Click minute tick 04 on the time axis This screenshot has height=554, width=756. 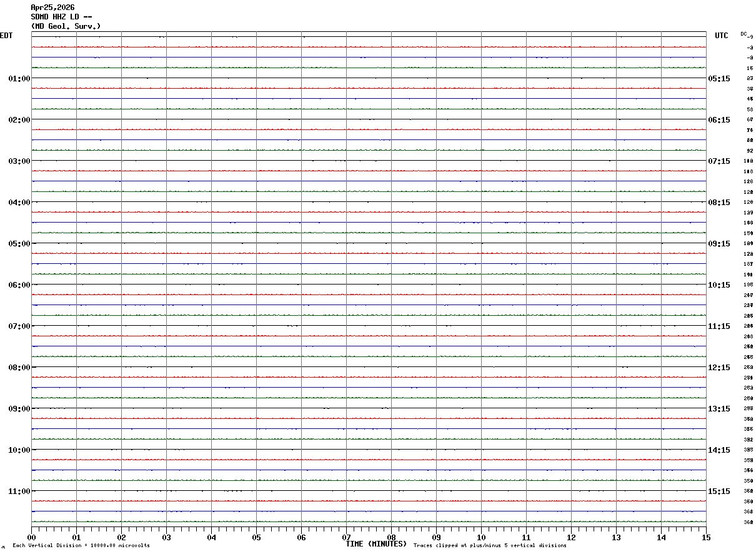point(211,536)
